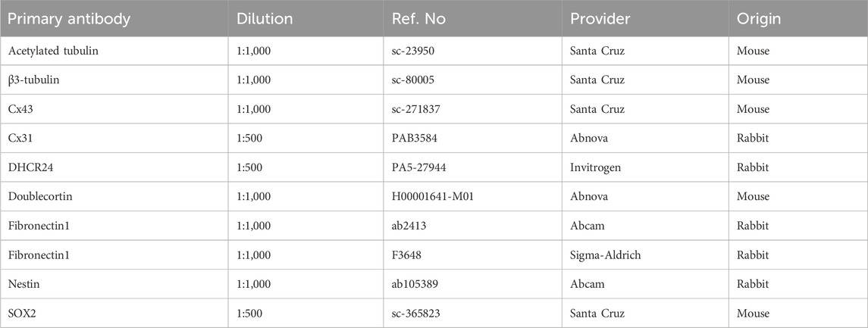Click the Cx31 antibody cell
Image resolution: width=868 pixels, height=328 pixels.
coord(114,139)
